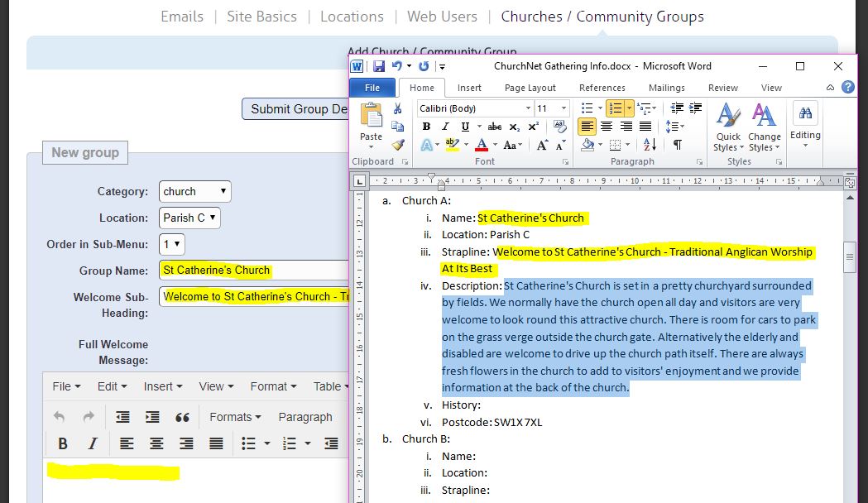
Task: Click the Undo arrow in the web editor toolbar
Action: coord(60,416)
